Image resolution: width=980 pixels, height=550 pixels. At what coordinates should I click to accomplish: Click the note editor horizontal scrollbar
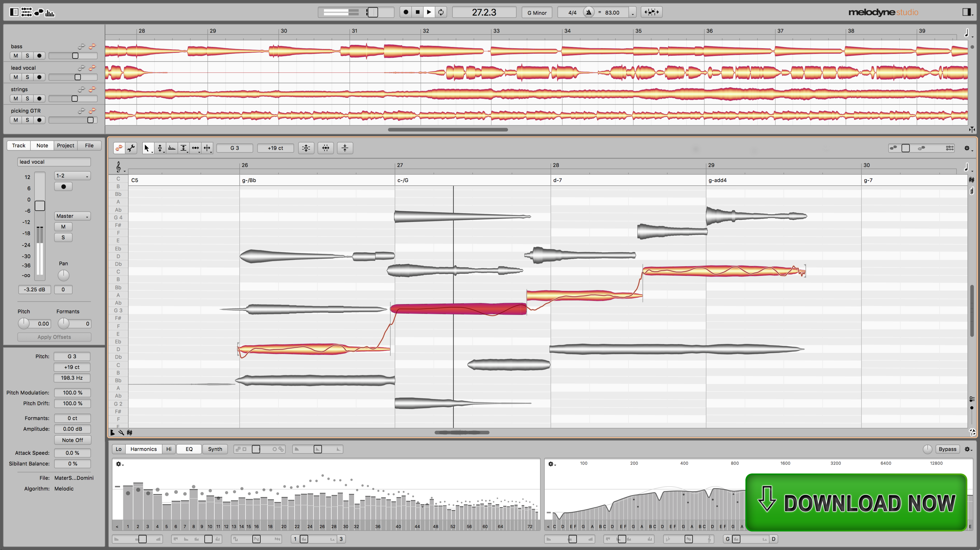pyautogui.click(x=462, y=433)
